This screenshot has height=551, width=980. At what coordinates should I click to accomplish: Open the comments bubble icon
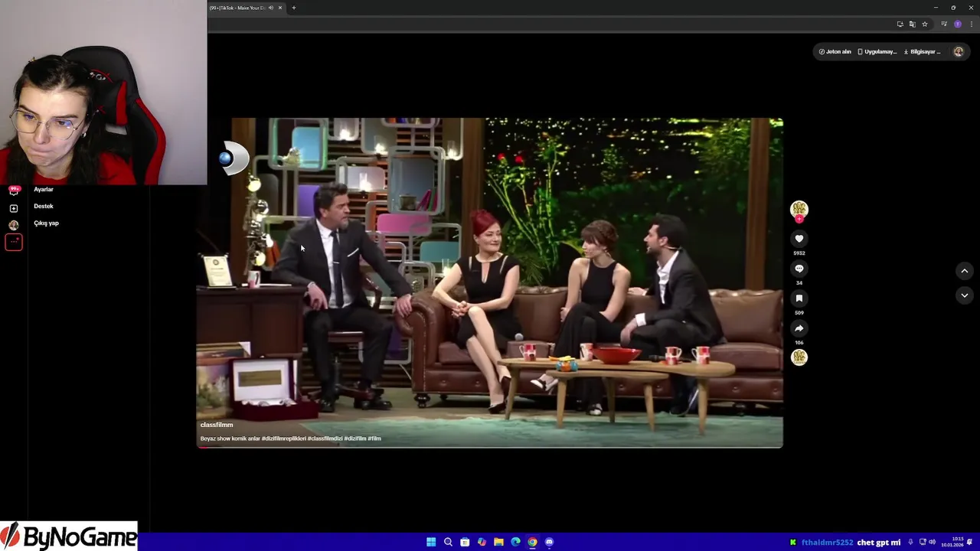799,269
